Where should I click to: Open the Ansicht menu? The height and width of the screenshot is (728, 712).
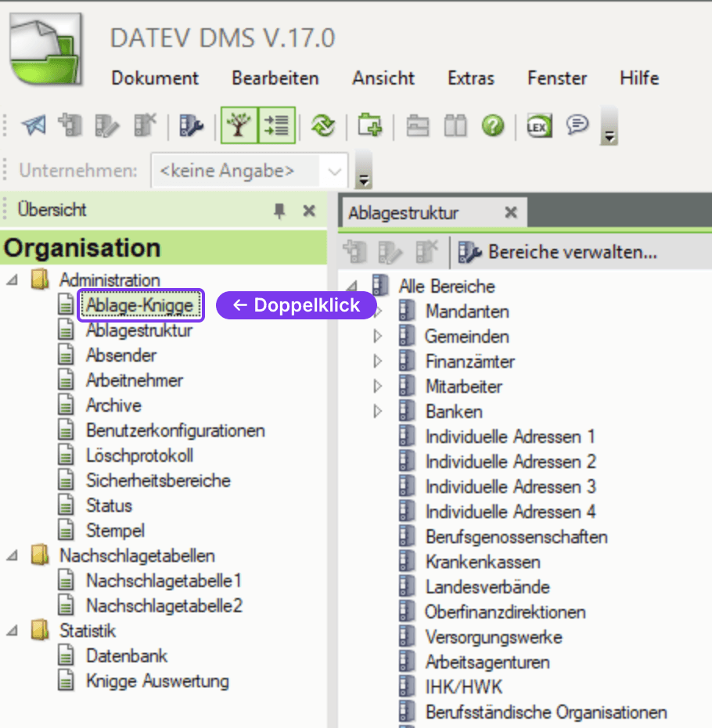click(383, 78)
